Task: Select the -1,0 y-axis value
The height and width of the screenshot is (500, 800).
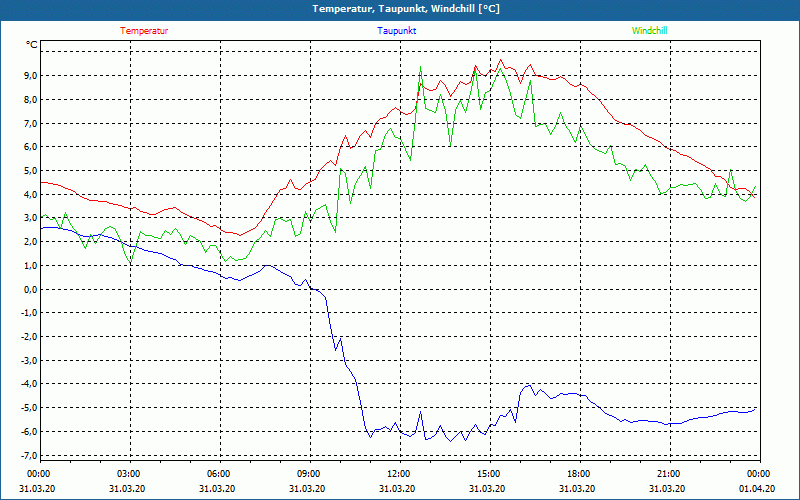Action: tap(29, 313)
